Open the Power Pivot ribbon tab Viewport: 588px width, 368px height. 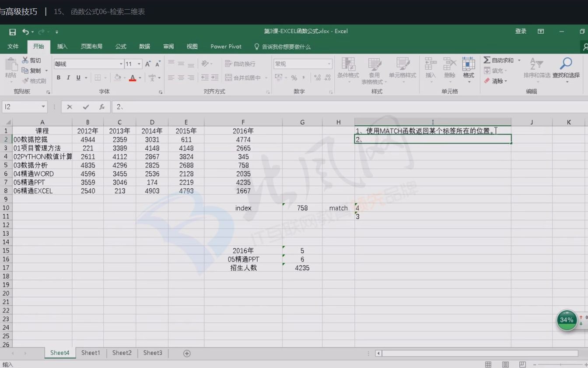click(225, 46)
